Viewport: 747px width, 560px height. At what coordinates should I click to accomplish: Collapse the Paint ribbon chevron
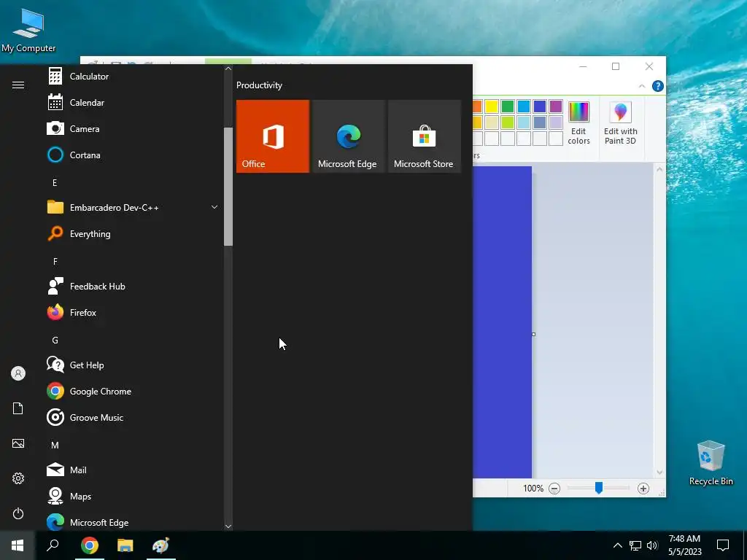coord(642,86)
